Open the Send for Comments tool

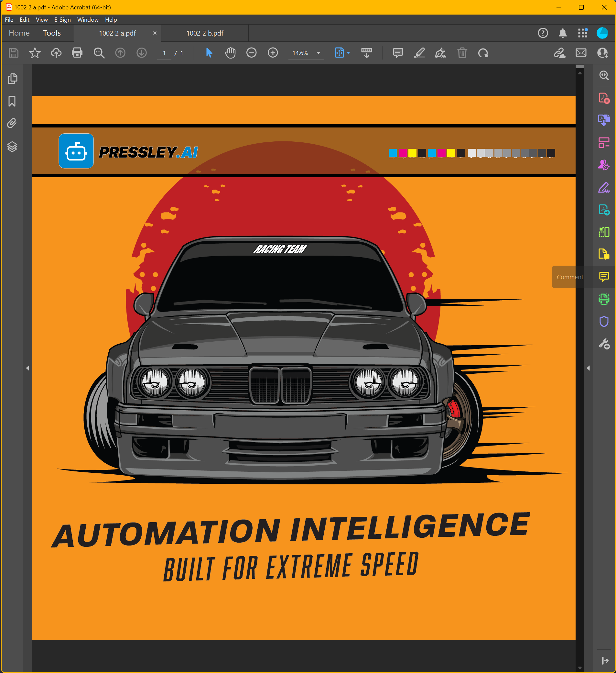pos(604,254)
